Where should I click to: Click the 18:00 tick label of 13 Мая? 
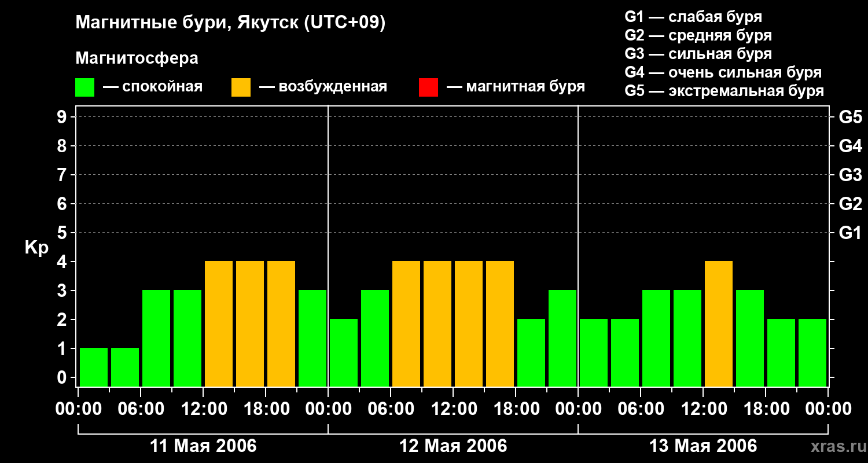766,409
